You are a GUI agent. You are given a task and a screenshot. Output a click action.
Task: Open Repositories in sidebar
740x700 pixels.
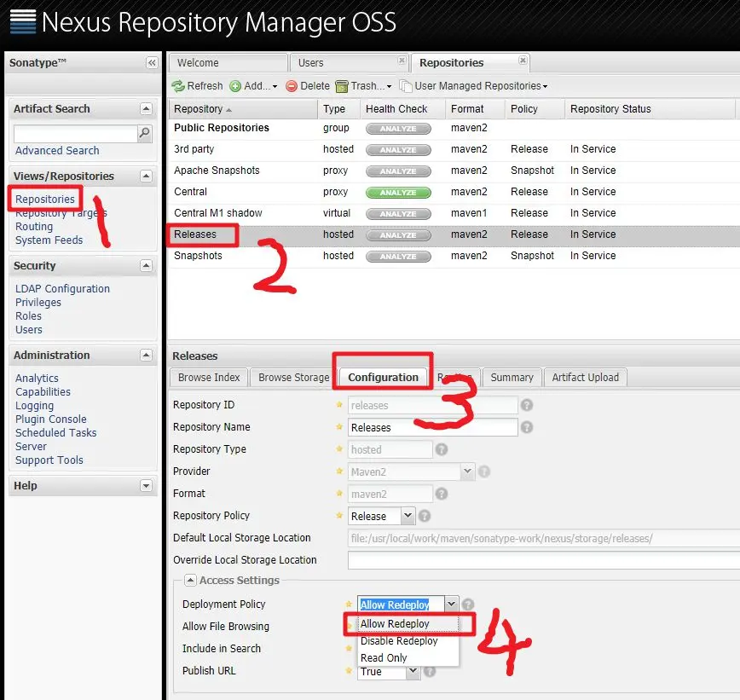[45, 200]
